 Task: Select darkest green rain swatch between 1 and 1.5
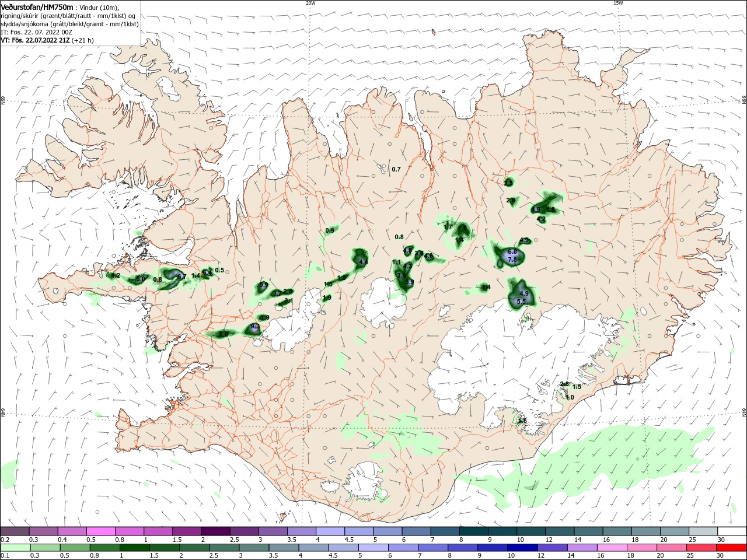(x=134, y=548)
